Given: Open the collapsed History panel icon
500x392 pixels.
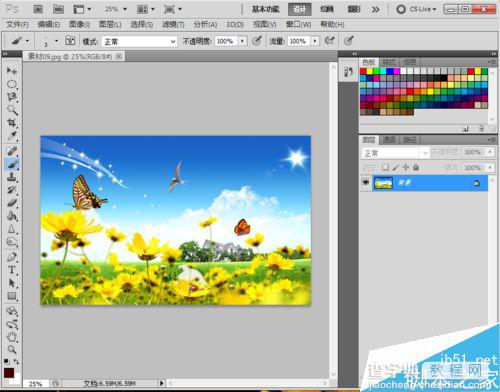Looking at the screenshot, I should (x=348, y=72).
